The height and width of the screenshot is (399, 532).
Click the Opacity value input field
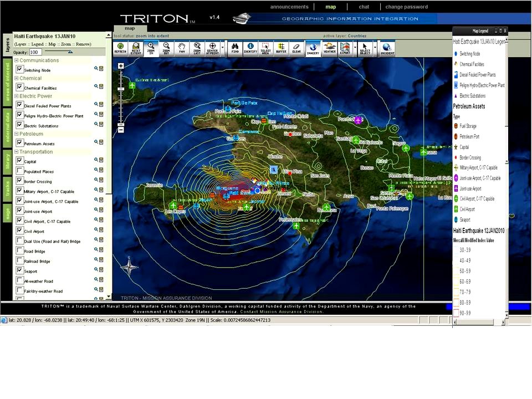[x=35, y=52]
